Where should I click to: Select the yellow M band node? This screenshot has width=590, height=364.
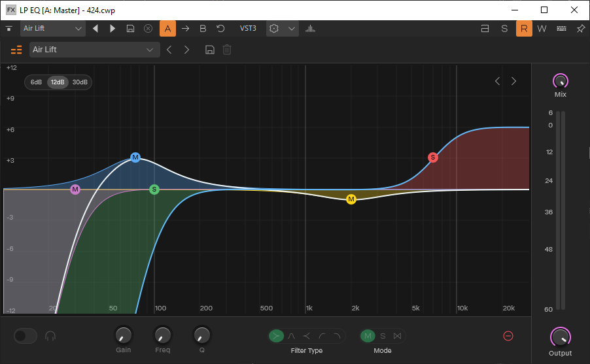(351, 199)
